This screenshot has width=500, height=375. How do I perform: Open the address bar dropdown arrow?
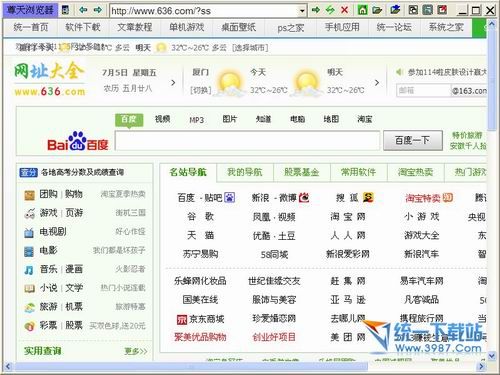pyautogui.click(x=302, y=11)
